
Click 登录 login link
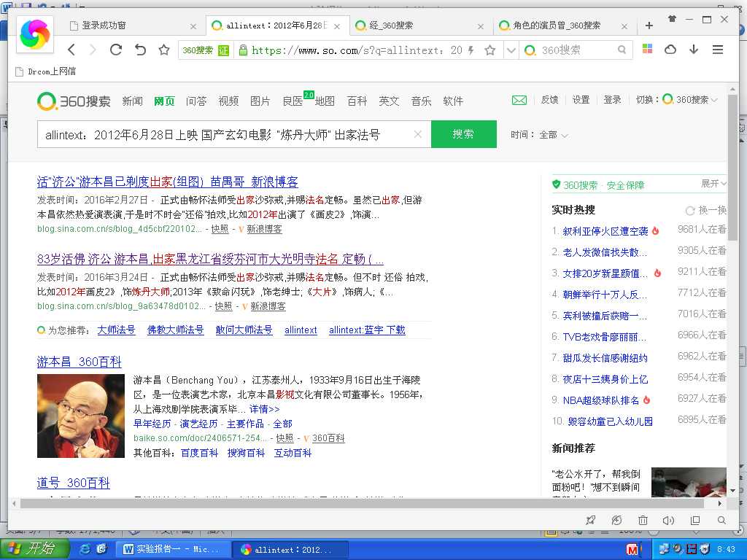(612, 99)
